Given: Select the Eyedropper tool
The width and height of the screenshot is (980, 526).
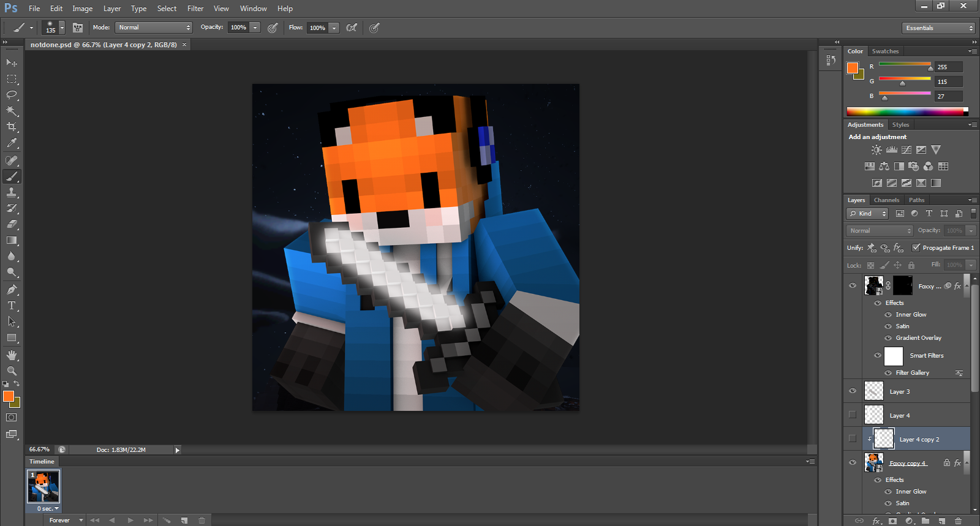Looking at the screenshot, I should click(x=12, y=143).
